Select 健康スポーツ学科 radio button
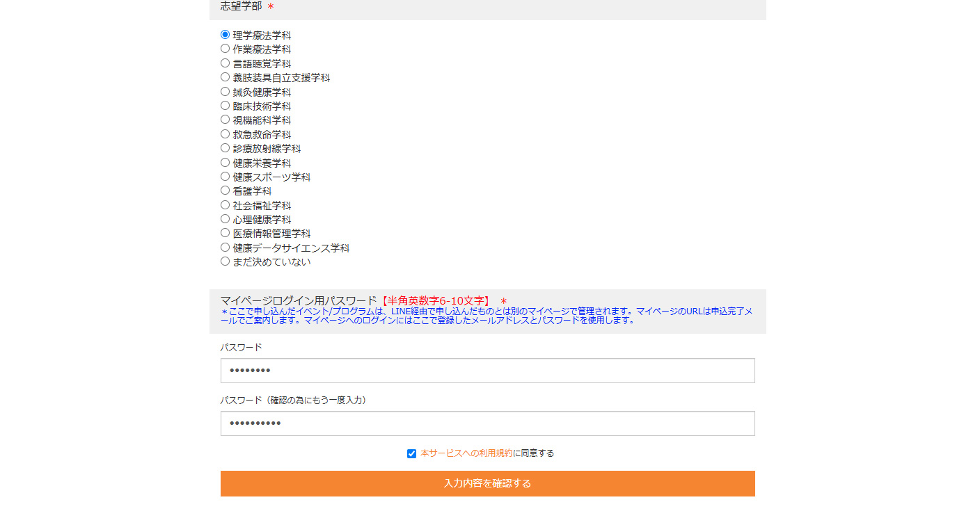Viewport: 980px width, 525px height. pyautogui.click(x=225, y=177)
